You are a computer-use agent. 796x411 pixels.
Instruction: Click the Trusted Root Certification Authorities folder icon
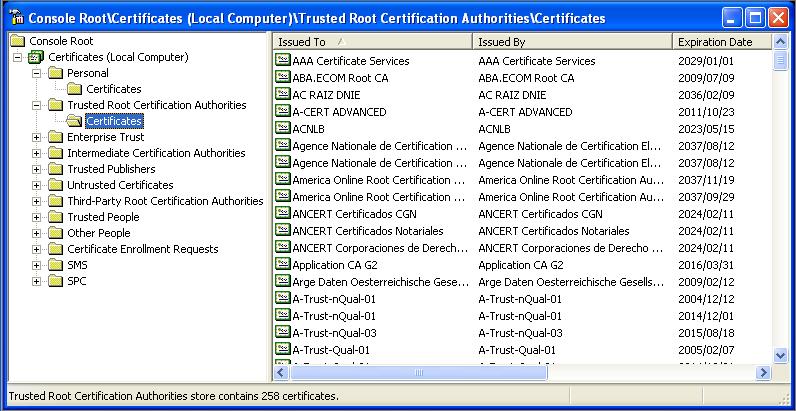point(55,105)
